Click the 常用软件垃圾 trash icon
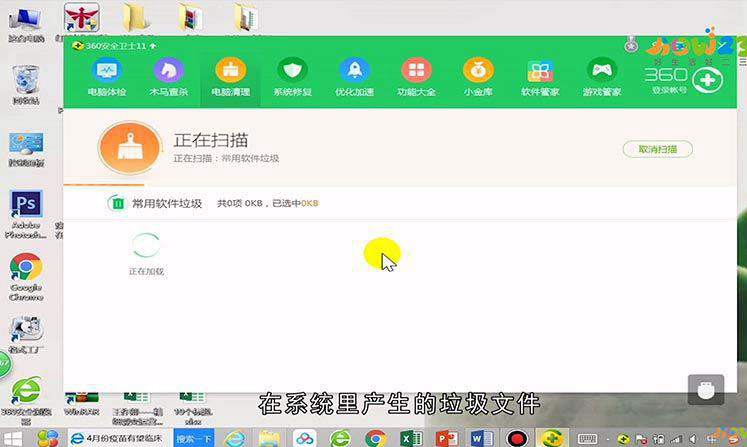 116,203
